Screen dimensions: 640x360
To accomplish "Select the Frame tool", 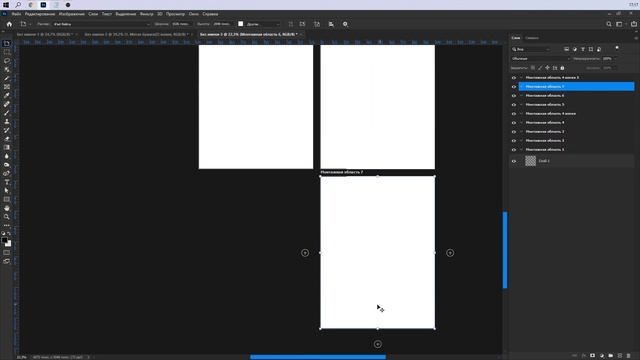I will point(7,87).
